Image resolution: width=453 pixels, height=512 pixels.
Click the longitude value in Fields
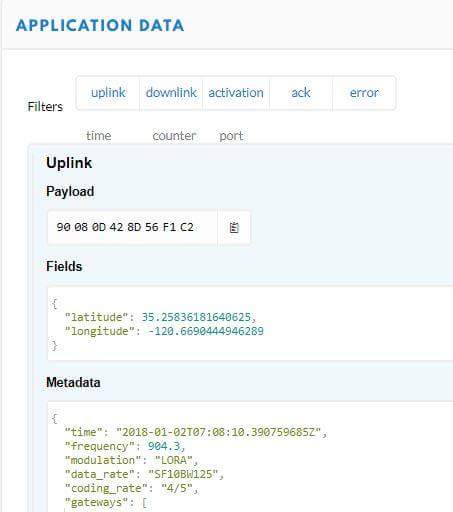(206, 331)
